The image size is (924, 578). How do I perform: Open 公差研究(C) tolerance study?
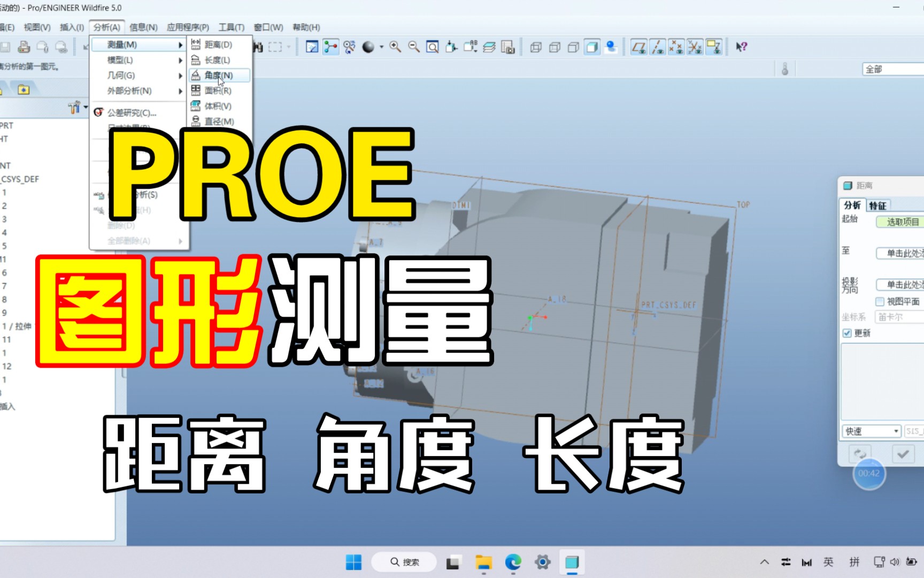(132, 113)
